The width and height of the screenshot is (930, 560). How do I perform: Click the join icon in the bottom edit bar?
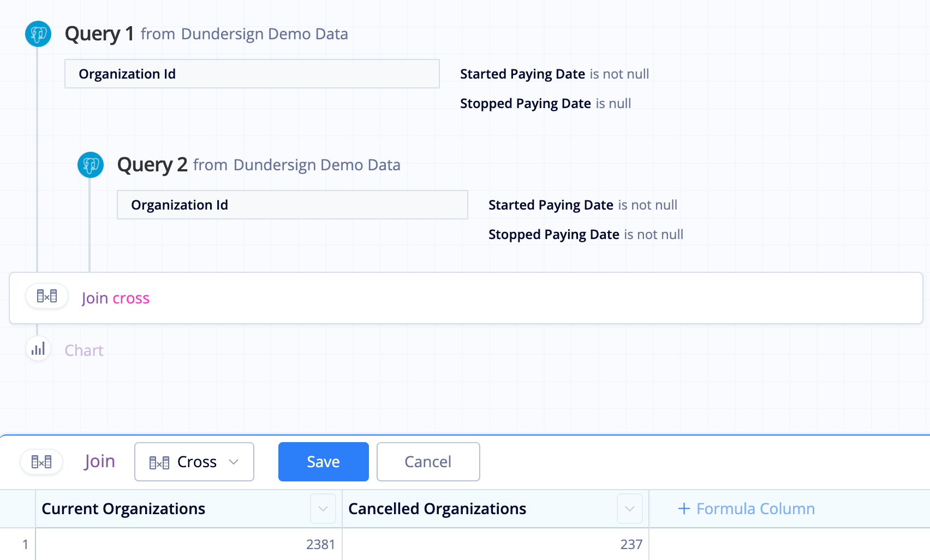[41, 462]
